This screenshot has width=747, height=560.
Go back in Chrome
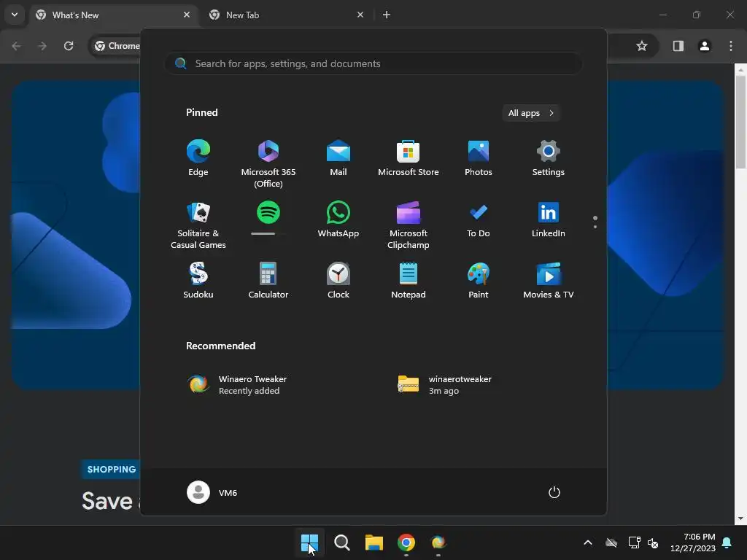[16, 46]
